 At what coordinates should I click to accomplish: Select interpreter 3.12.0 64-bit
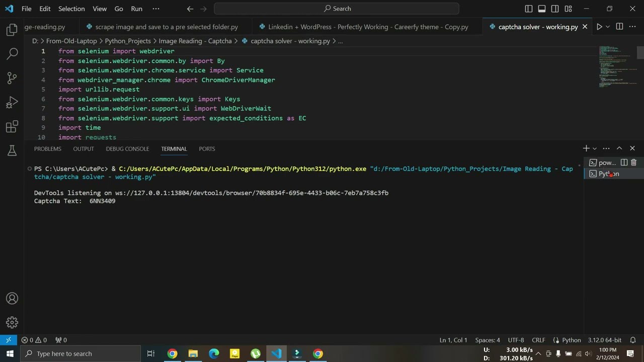click(x=605, y=340)
